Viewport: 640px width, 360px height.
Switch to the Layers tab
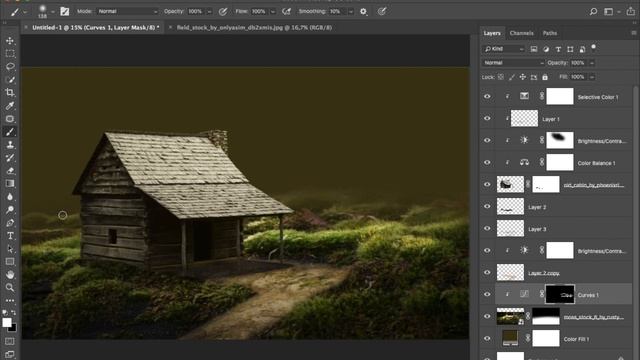(x=492, y=33)
